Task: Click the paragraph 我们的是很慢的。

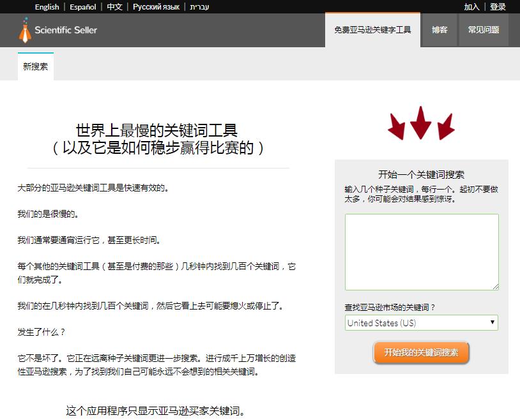Action: click(x=48, y=214)
